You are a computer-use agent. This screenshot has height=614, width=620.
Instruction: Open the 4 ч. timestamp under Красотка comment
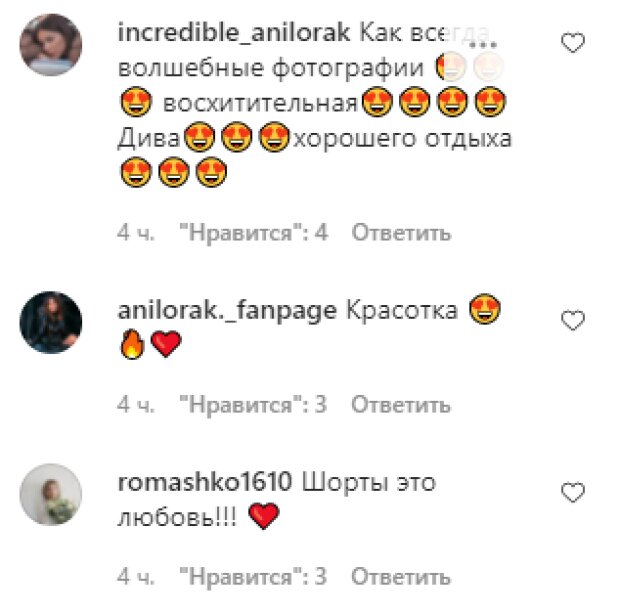tap(136, 404)
